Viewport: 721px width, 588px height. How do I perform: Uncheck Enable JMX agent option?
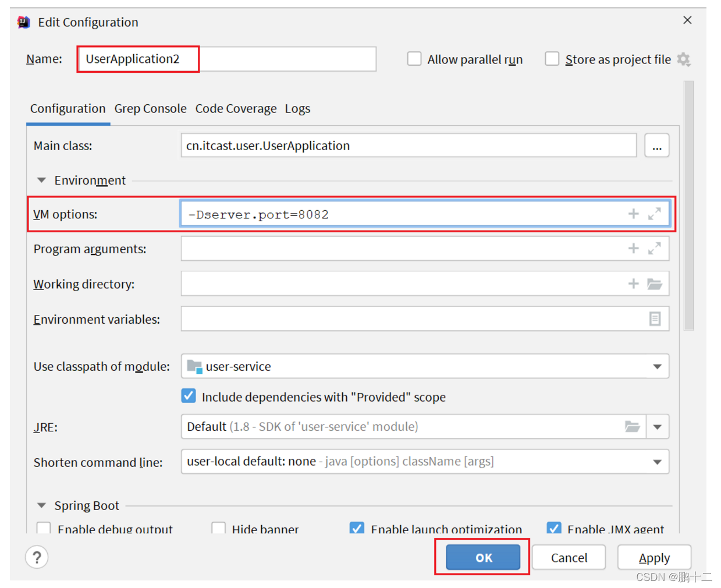tap(554, 528)
